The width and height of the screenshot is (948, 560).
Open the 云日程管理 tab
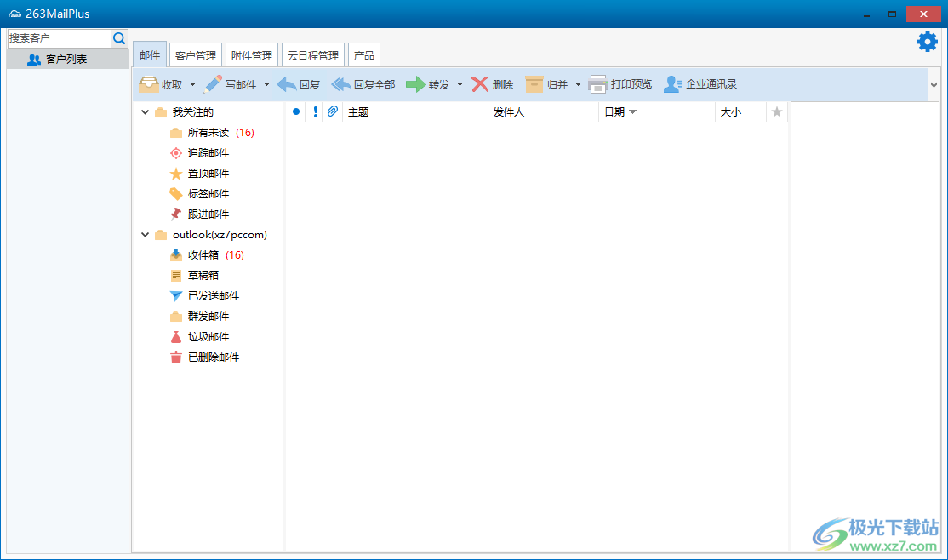point(312,54)
